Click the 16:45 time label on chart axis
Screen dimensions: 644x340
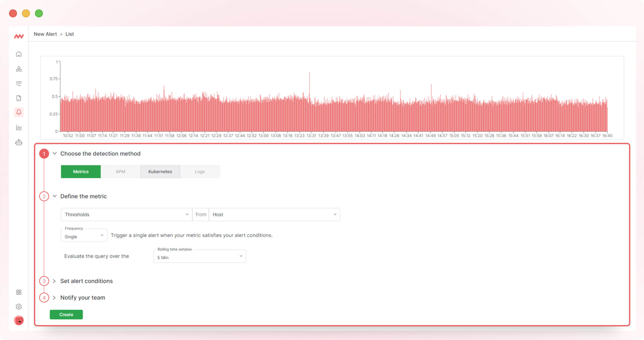[x=607, y=136]
